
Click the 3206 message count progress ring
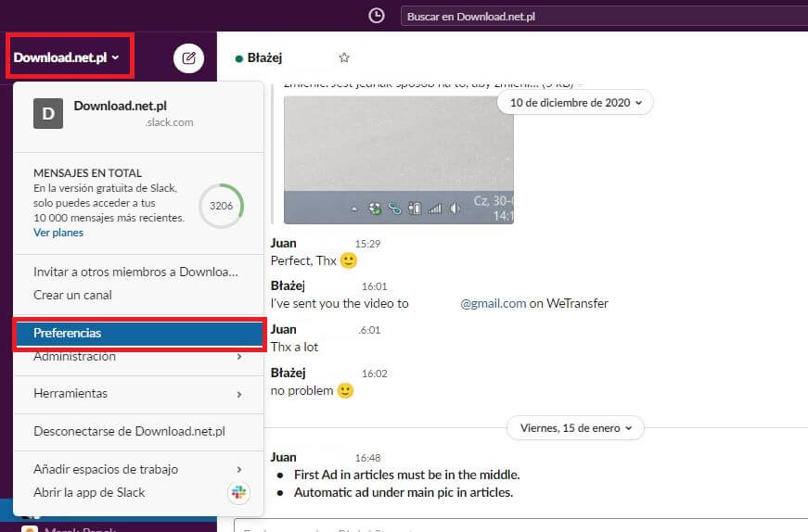click(221, 206)
